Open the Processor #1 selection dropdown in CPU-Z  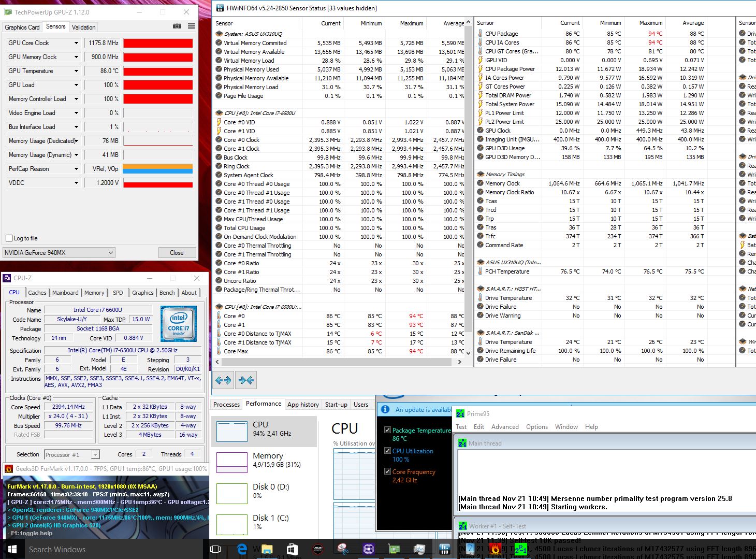(x=71, y=454)
